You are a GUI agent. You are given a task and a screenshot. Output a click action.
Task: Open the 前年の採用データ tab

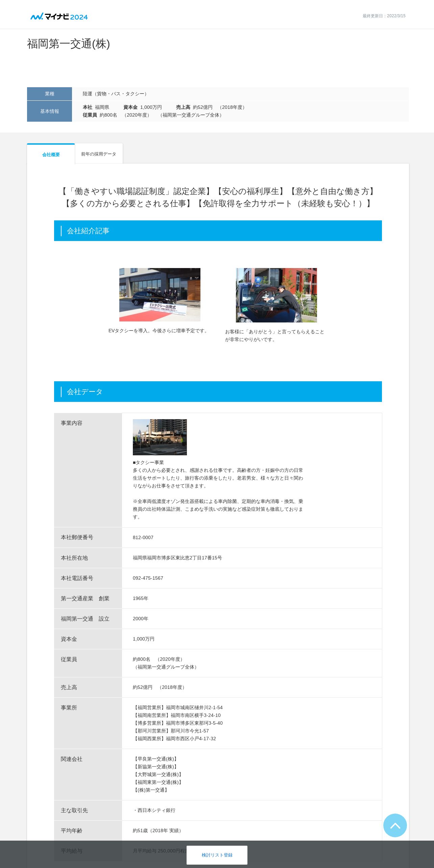coord(99,154)
